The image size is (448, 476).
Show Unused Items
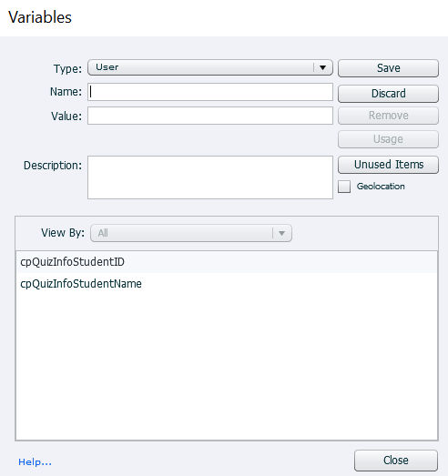(x=388, y=165)
